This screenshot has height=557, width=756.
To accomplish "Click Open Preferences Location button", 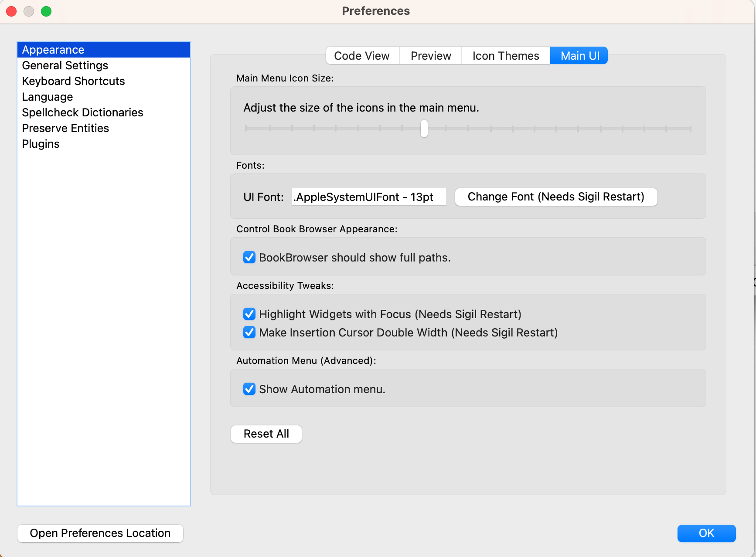I will click(x=100, y=533).
